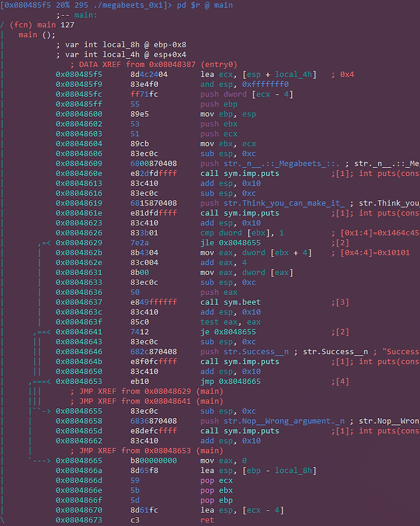420x526 pixels.
Task: Click 'push str._n__.::_Megabeets_::.' operand
Action: (x=270, y=163)
